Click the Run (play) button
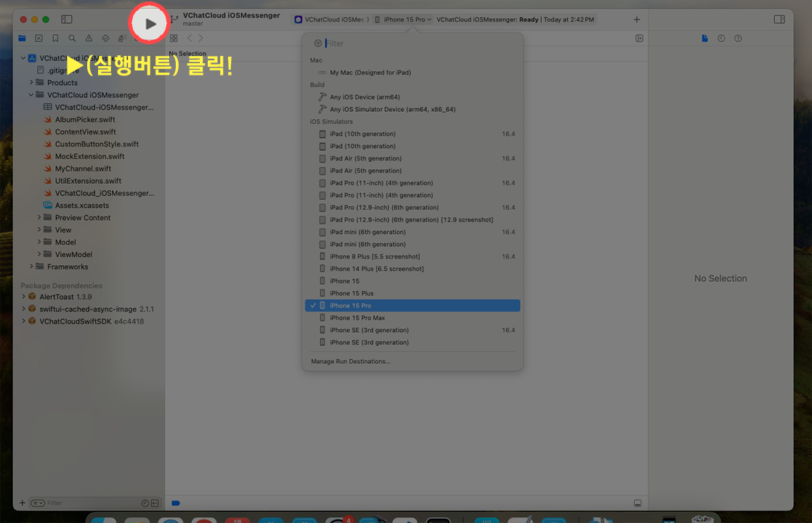Viewport: 812px width, 523px height. [150, 24]
